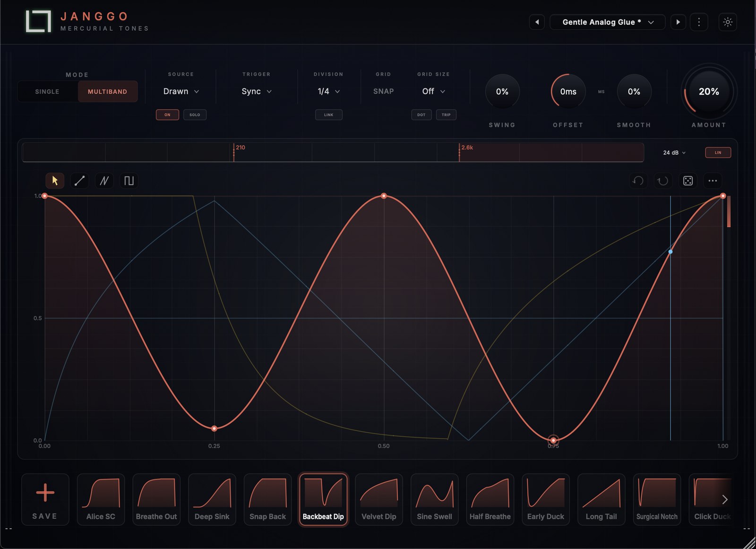Select curve node at 0.25 minimum

coord(215,428)
